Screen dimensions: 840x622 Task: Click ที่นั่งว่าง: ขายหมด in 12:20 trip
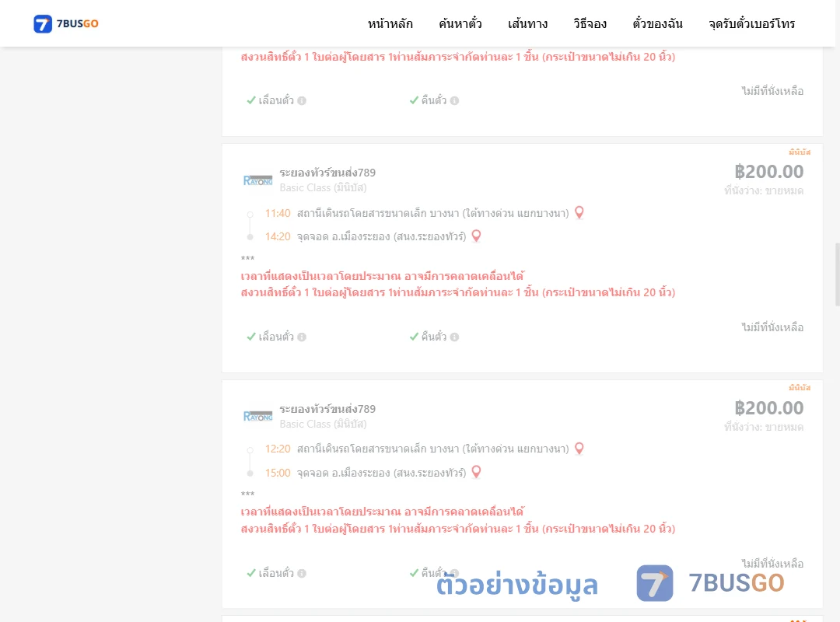(x=764, y=426)
